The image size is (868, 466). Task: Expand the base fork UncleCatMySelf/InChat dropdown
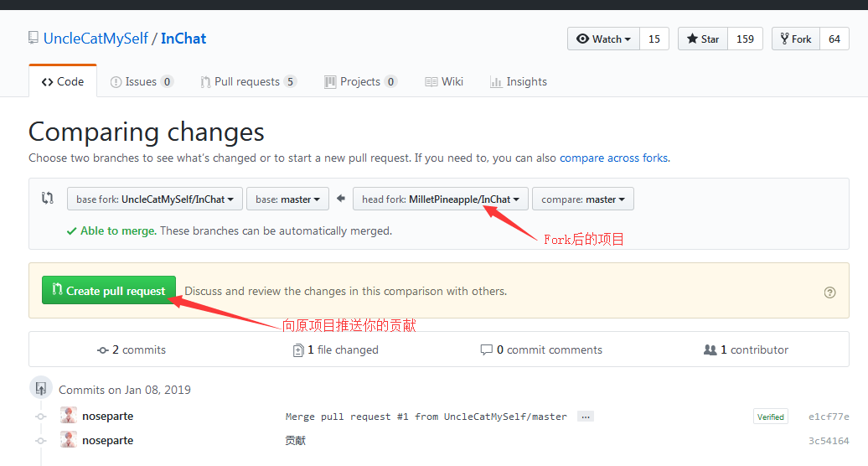tap(155, 199)
